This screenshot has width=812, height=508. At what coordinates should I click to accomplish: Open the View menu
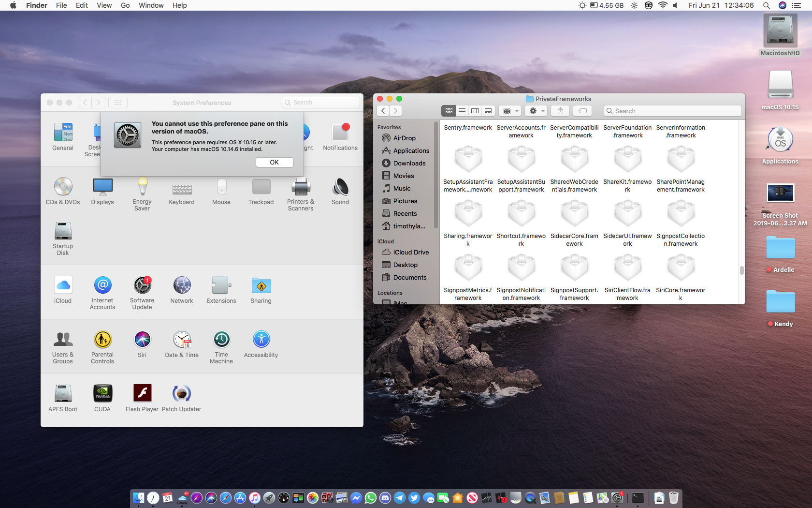[104, 5]
